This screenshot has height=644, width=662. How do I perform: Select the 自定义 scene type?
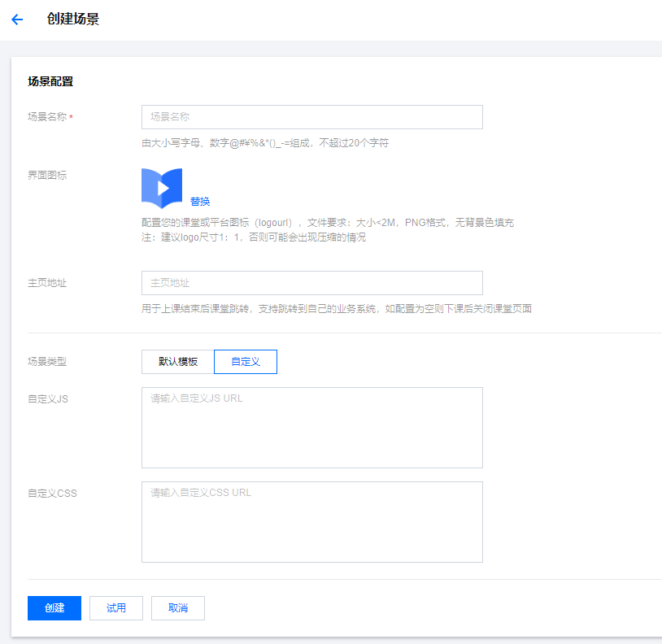[246, 362]
